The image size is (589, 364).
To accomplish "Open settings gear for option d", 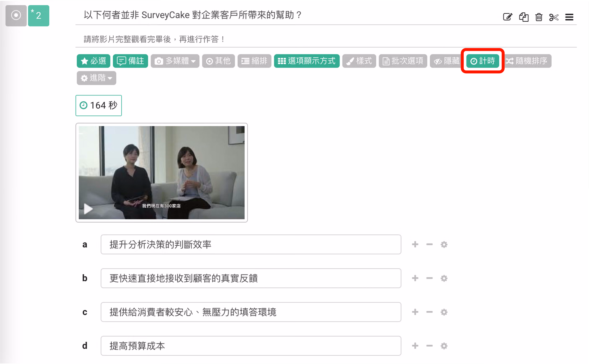I will [444, 346].
